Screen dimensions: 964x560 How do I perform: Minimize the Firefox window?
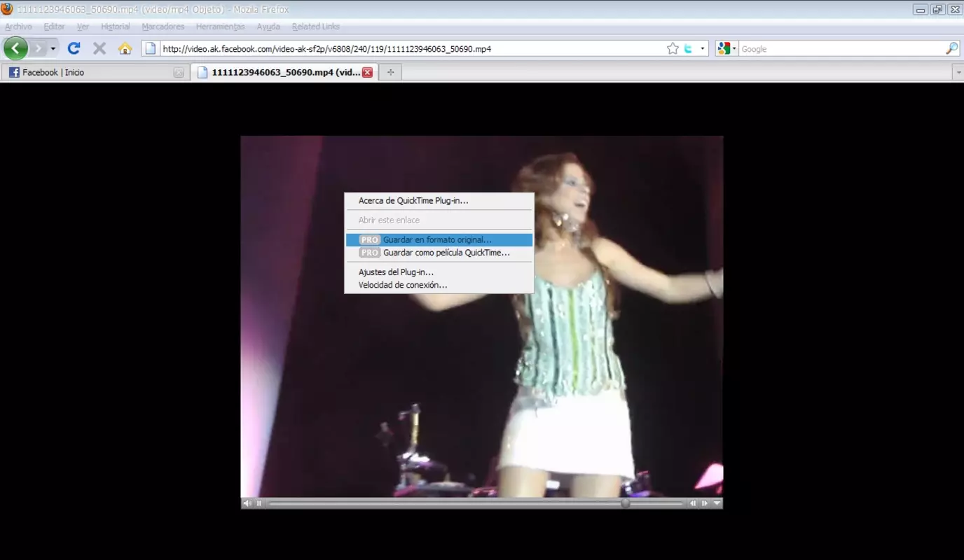pos(921,9)
